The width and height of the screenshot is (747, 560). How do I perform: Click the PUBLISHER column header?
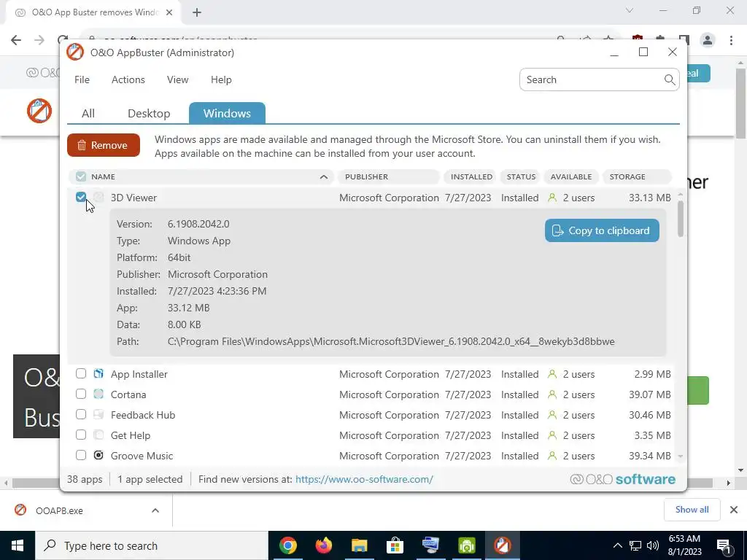click(388, 176)
